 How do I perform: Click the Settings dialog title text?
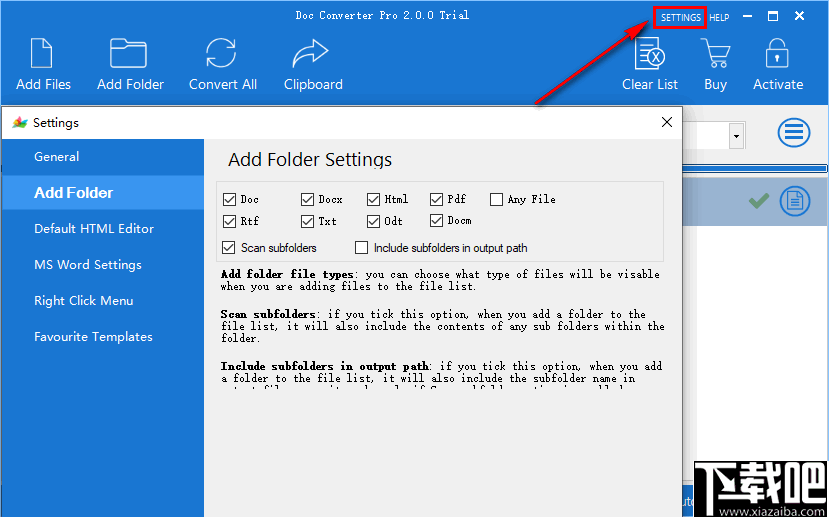[56, 123]
